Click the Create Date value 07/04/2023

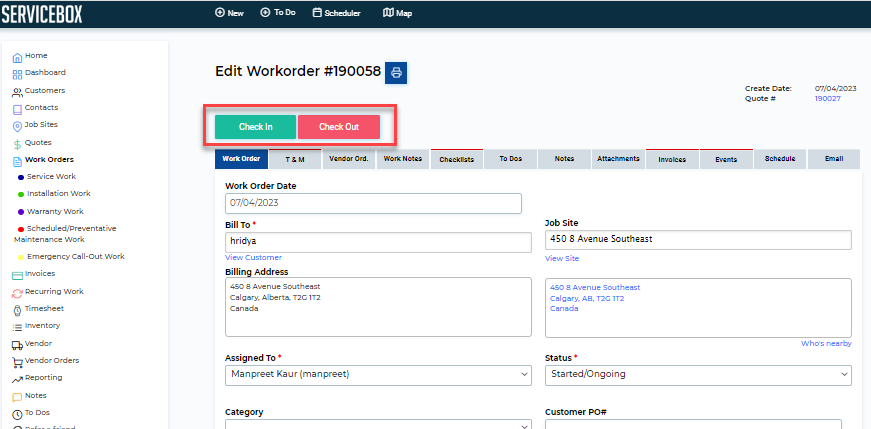tap(835, 88)
